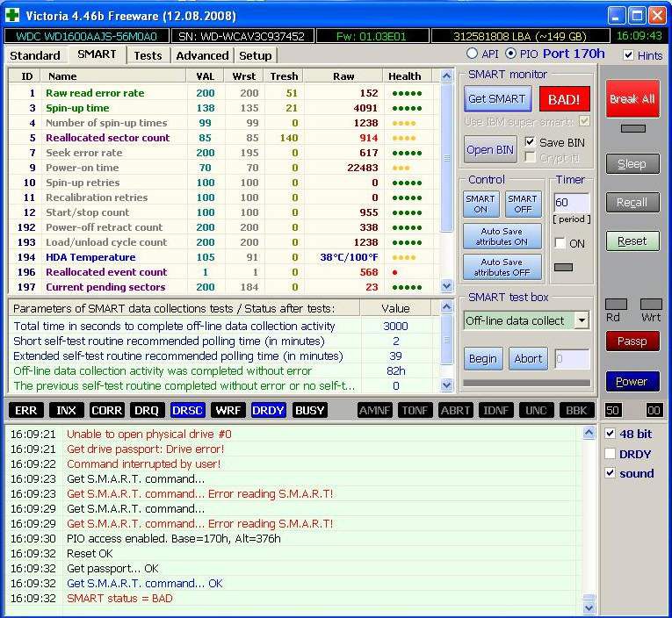Click the Passp button

tap(632, 341)
